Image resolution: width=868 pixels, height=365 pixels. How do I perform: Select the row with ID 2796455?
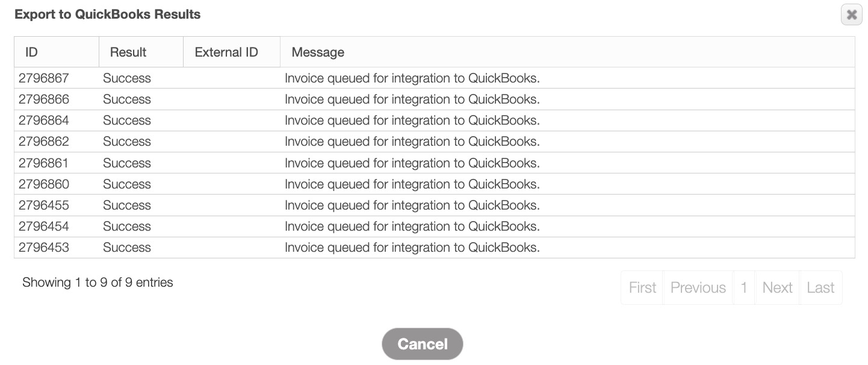point(44,205)
